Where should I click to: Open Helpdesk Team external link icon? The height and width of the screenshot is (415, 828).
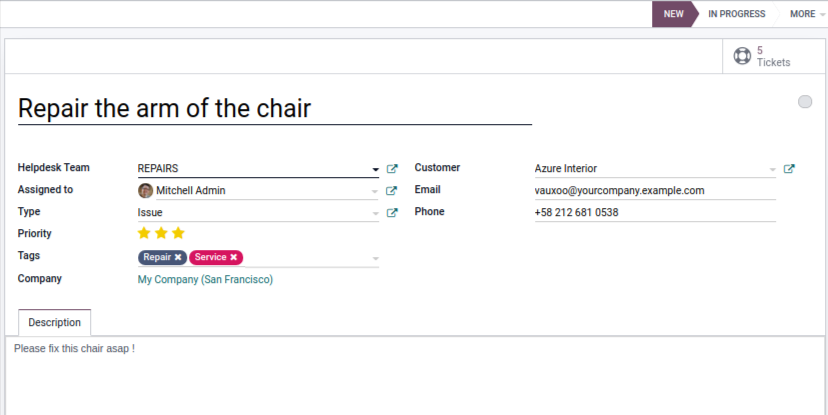392,169
